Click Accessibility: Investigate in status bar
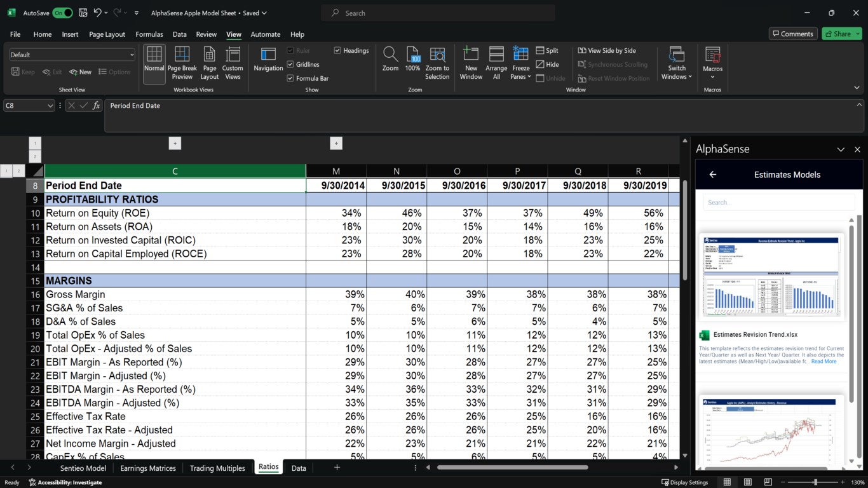The height and width of the screenshot is (488, 868). click(65, 482)
